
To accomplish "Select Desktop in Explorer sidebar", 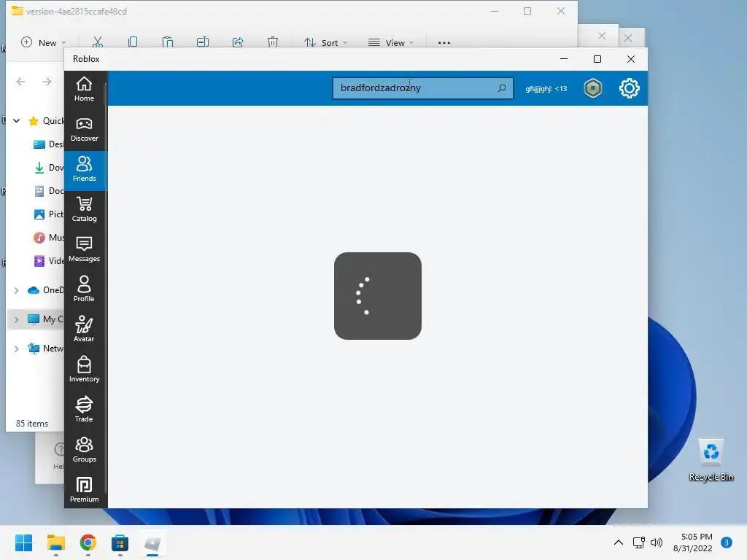I will [49, 144].
